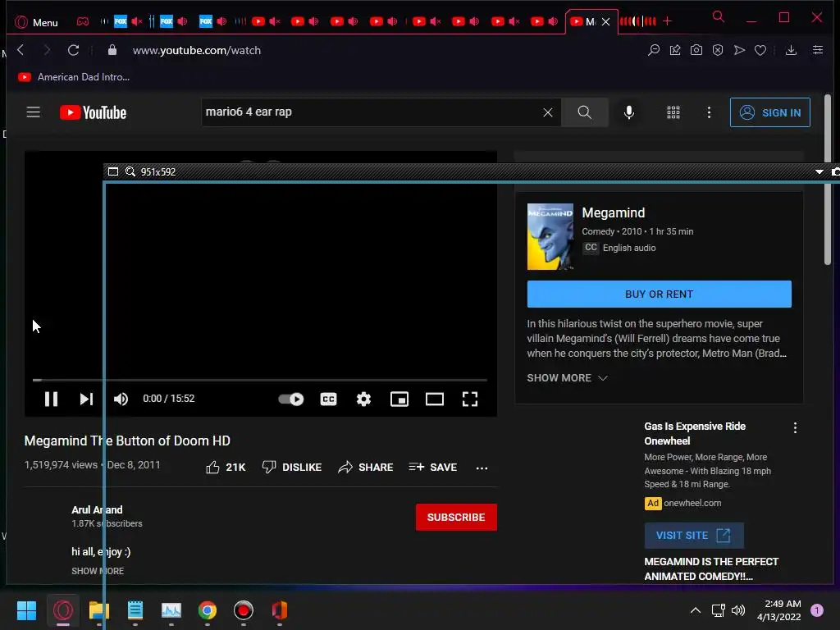Open the red Search tabs magnifier
Image resolution: width=840 pixels, height=630 pixels.
719,16
